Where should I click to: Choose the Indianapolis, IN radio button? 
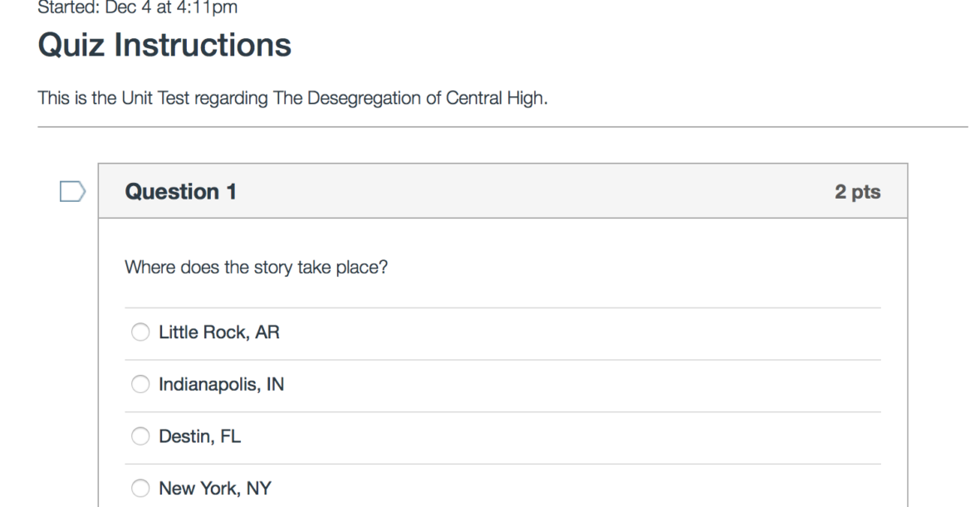(142, 385)
